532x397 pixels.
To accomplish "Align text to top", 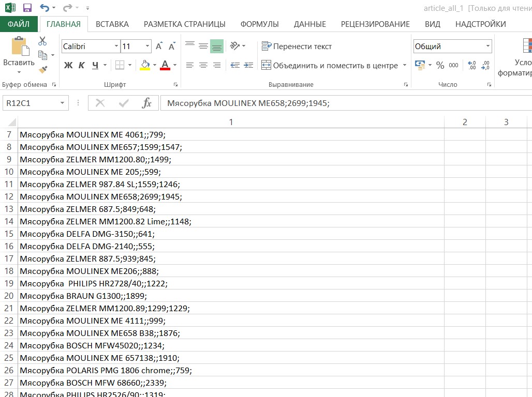I will tap(190, 45).
